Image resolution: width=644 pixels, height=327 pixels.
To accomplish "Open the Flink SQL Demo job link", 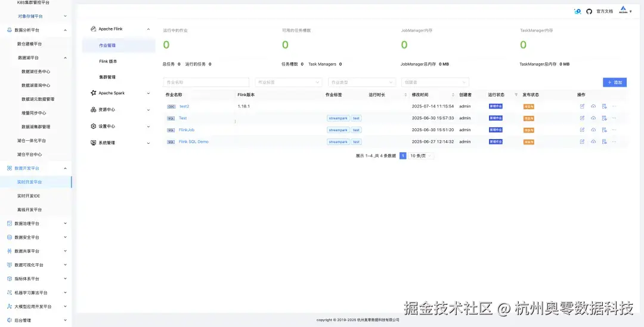I will coord(193,142).
